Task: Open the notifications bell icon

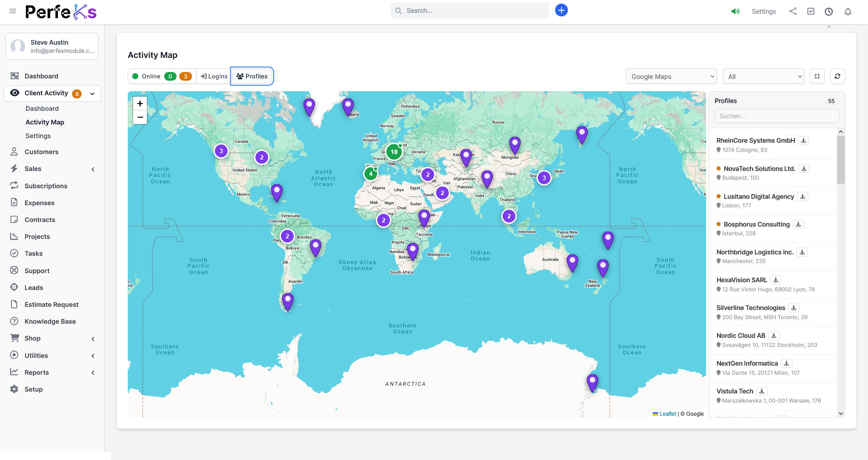Action: coord(847,11)
